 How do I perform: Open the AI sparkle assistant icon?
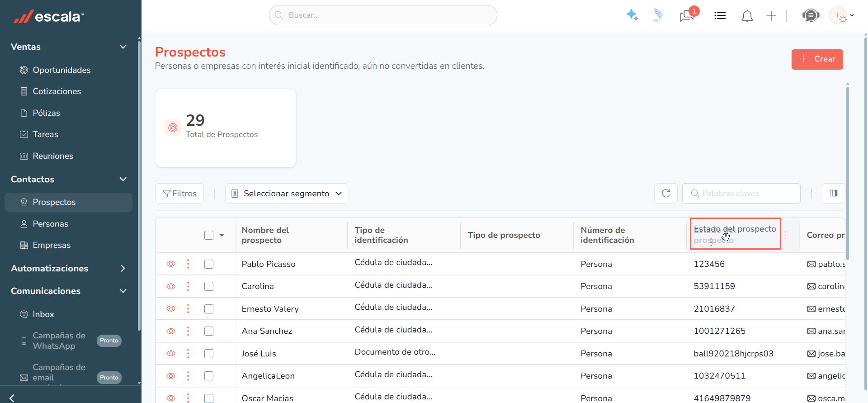(x=632, y=15)
